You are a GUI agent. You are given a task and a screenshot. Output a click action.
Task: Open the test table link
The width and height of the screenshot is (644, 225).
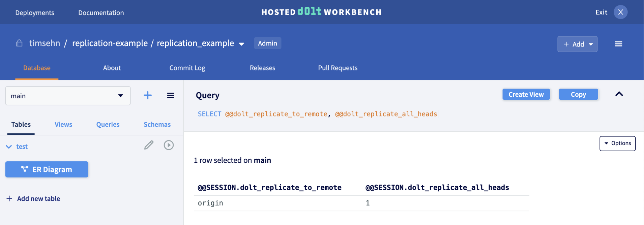tap(22, 147)
